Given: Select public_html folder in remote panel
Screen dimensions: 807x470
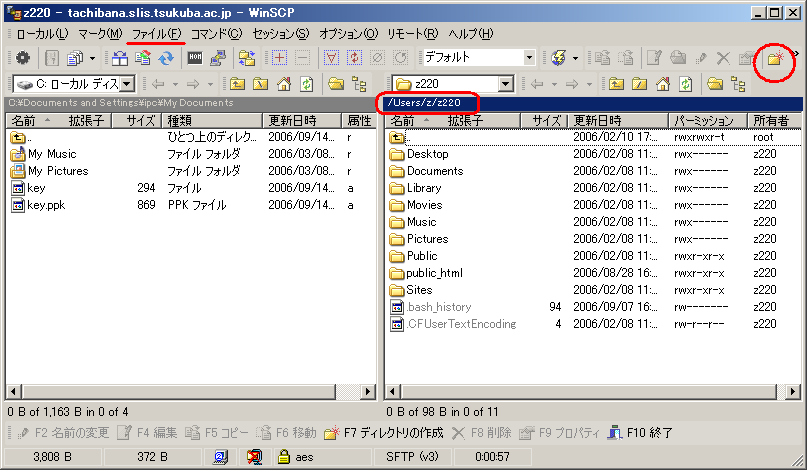Looking at the screenshot, I should point(434,273).
